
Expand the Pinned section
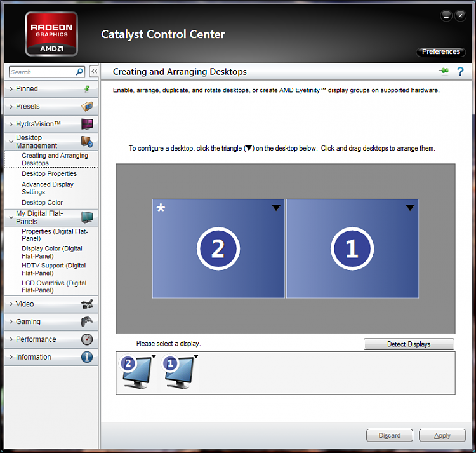[51, 89]
